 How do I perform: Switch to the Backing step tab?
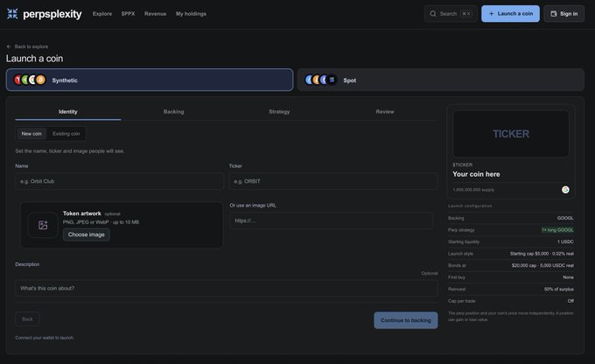[x=174, y=112]
